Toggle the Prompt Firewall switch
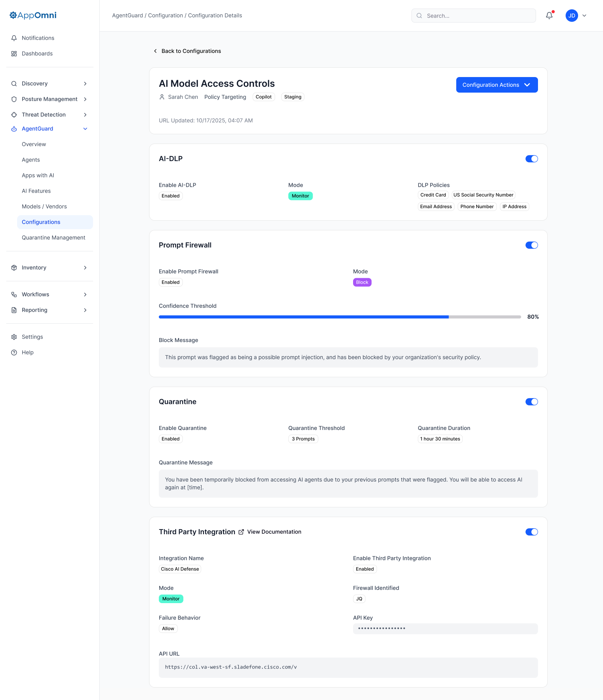603x700 pixels. coord(531,245)
